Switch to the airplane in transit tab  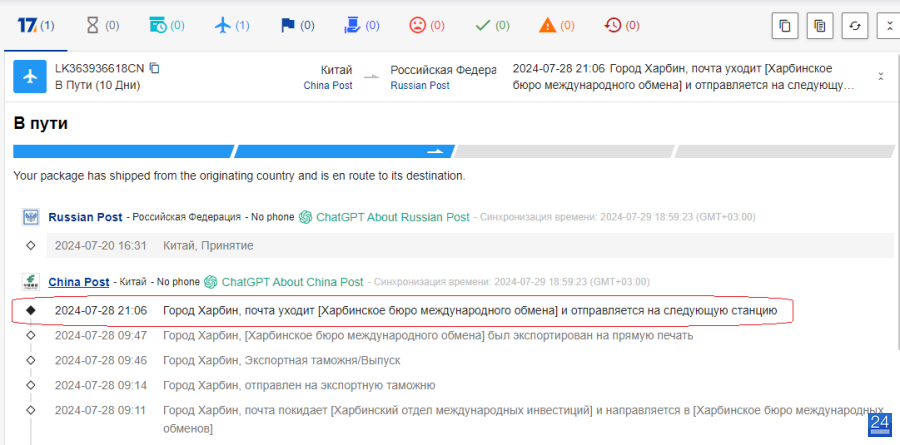pyautogui.click(x=232, y=26)
